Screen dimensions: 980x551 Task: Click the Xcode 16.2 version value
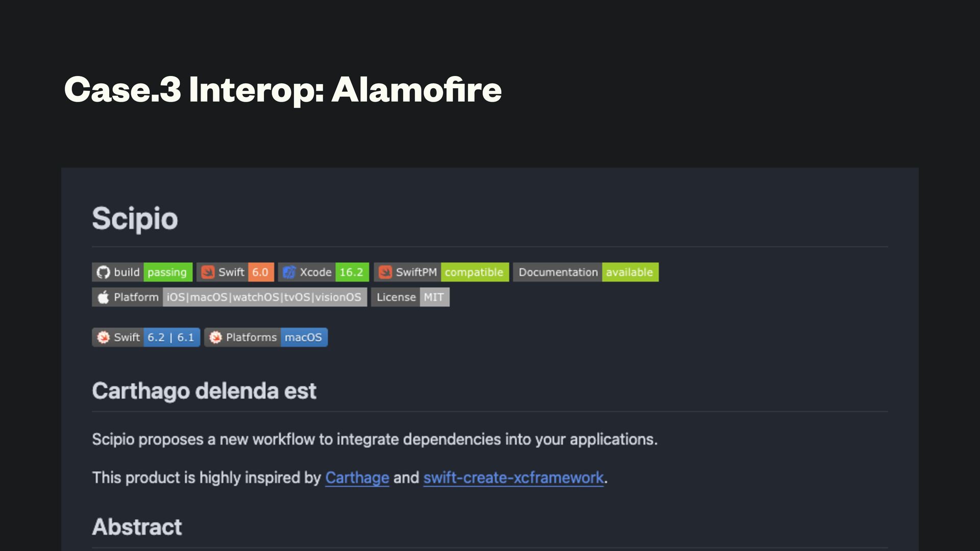click(x=351, y=272)
